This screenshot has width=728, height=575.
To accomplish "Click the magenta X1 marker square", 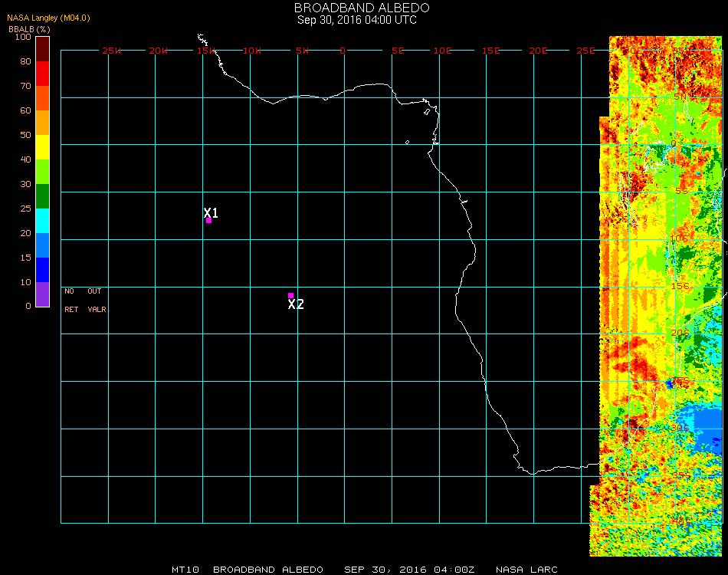I will (x=208, y=221).
